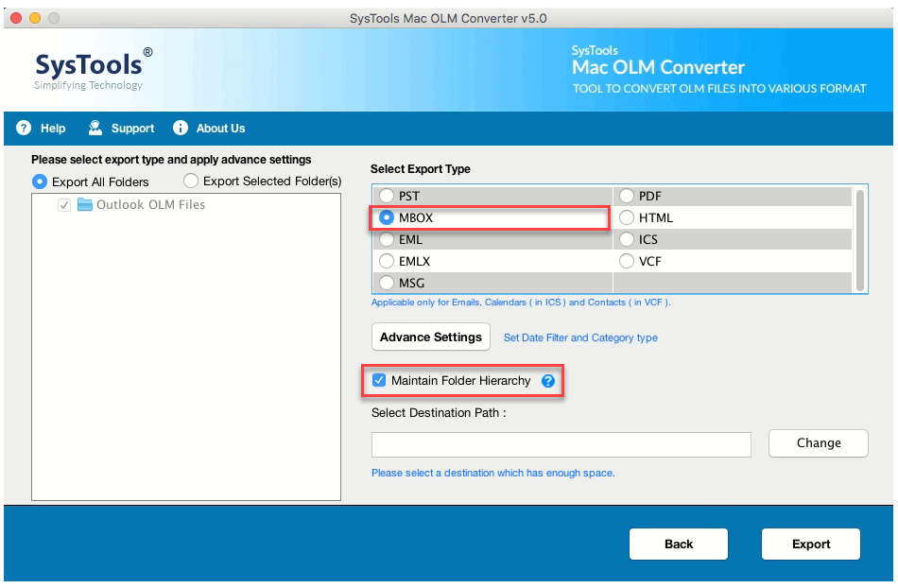Open Advance Settings
The image size is (898, 588).
click(431, 337)
